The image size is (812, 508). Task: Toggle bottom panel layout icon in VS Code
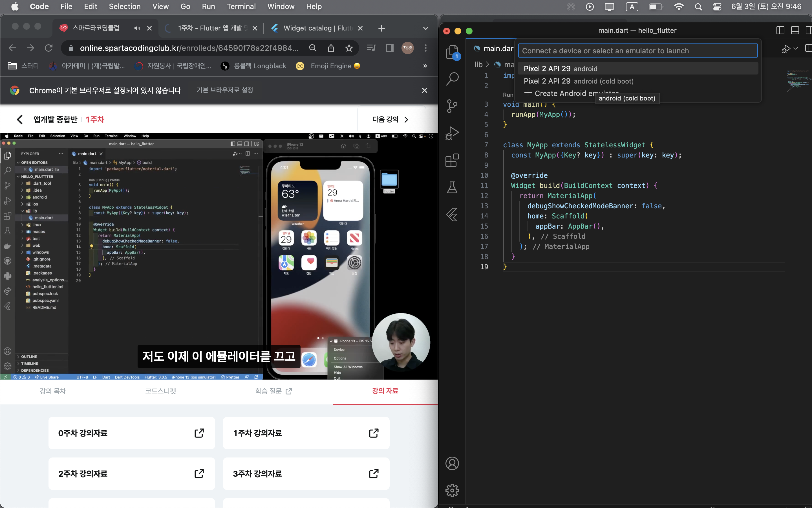(x=795, y=30)
